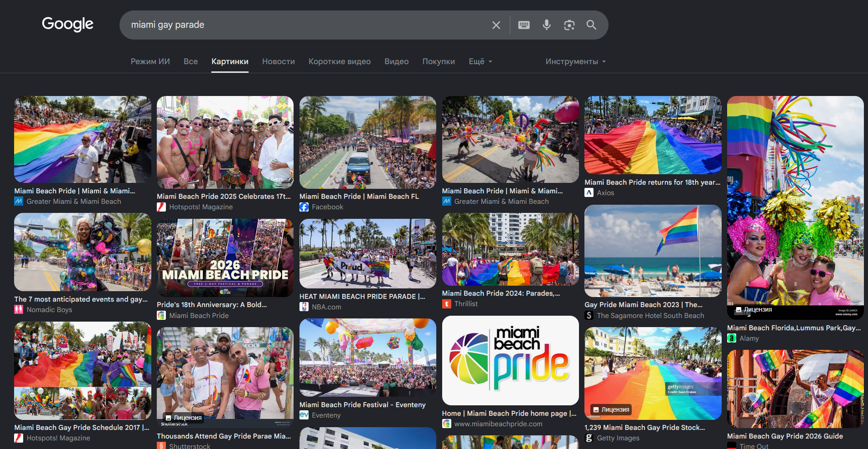This screenshot has width=868, height=449.
Task: Switch to the Все results tab
Action: coord(190,61)
